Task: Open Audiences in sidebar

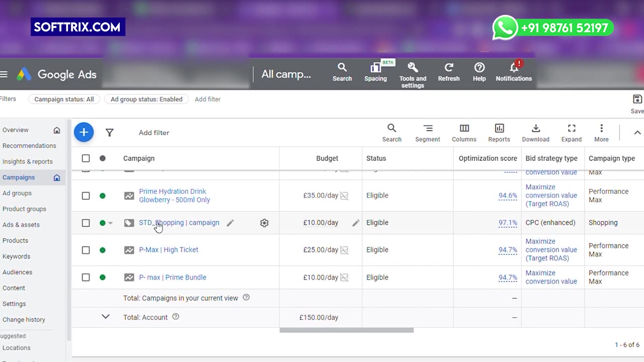Action: [17, 272]
